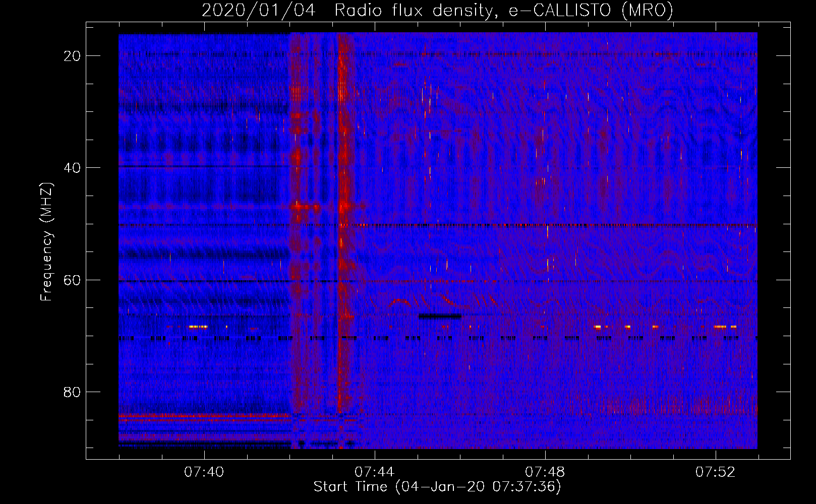The height and width of the screenshot is (504, 816).
Task: Click the "07:40" time tick label
Action: [204, 472]
